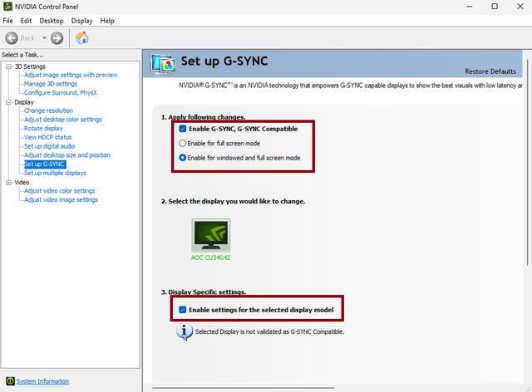This screenshot has height=392, width=532.
Task: Click the Set up G-SYNC header icon
Action: click(x=163, y=64)
